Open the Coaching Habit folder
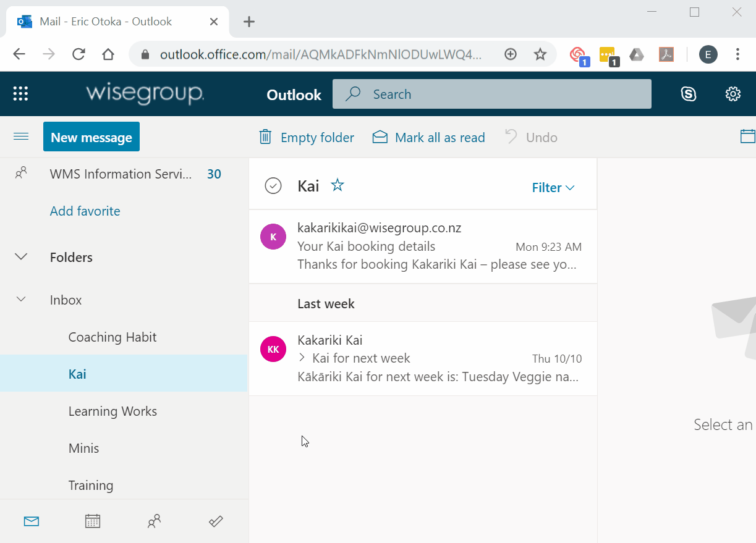This screenshot has height=543, width=756. tap(113, 337)
